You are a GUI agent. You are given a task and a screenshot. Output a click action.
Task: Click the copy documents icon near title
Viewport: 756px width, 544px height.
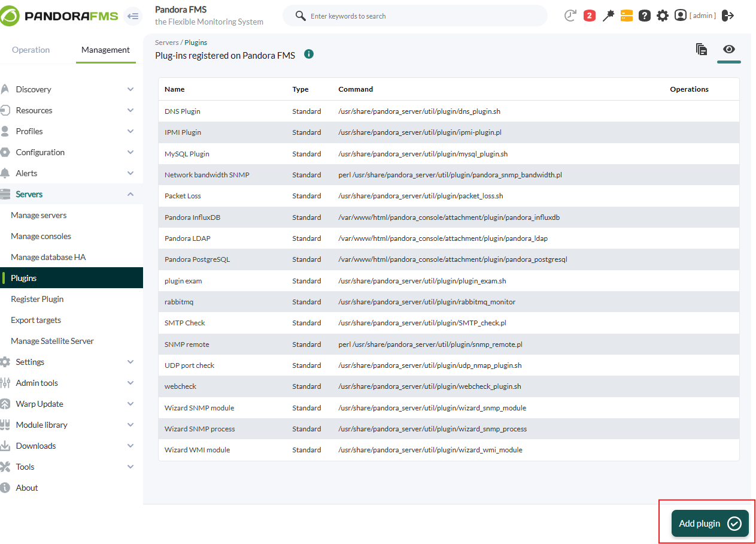pyautogui.click(x=702, y=49)
